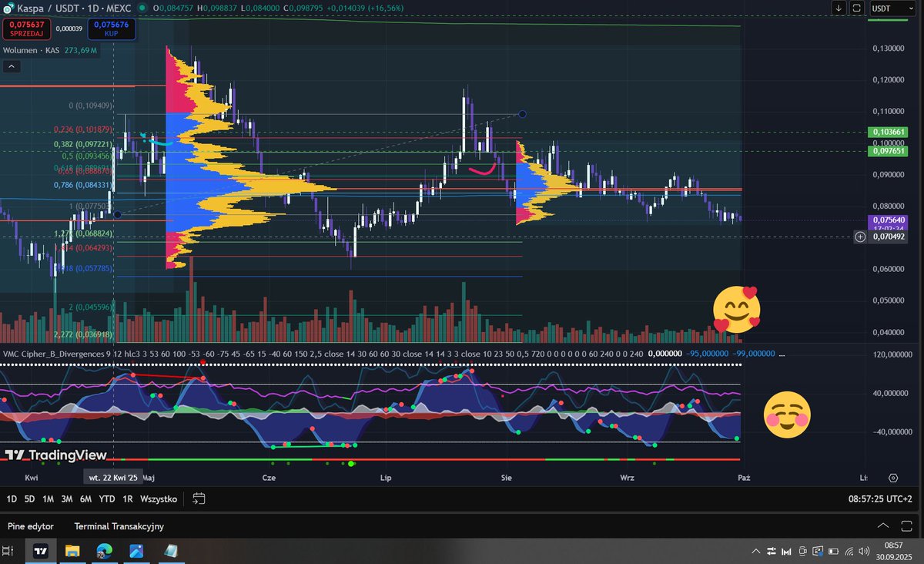The image size is (924, 564).
Task: Click the fullscreen chart icon at top right
Action: (856, 8)
